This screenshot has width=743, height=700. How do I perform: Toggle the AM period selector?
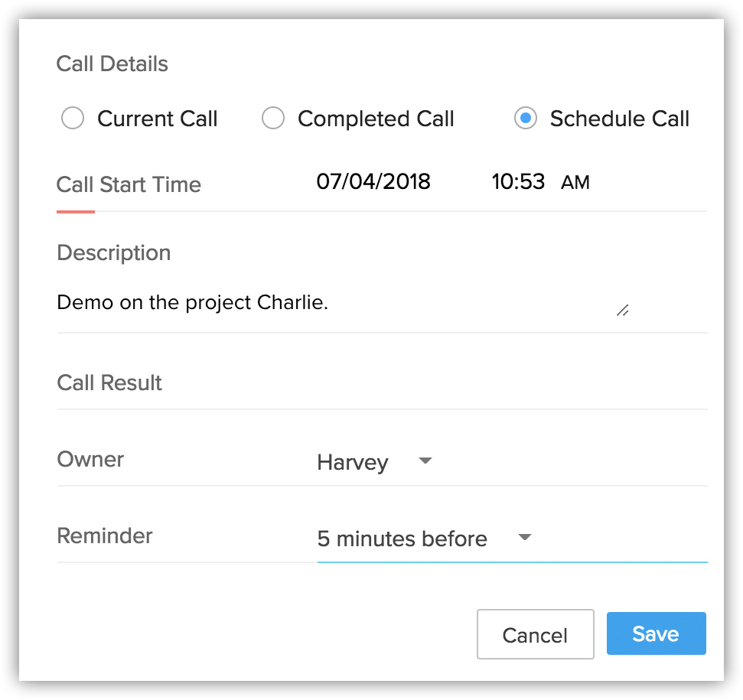coord(575,183)
